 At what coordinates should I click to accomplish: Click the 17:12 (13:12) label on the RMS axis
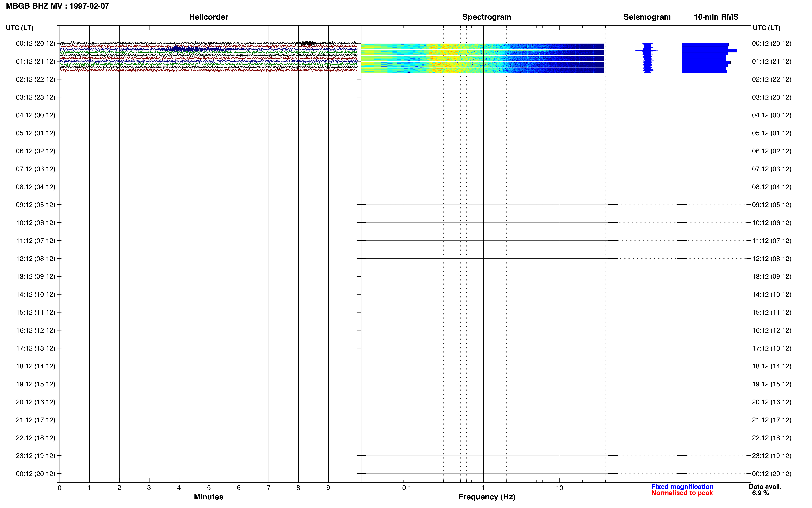[771, 348]
